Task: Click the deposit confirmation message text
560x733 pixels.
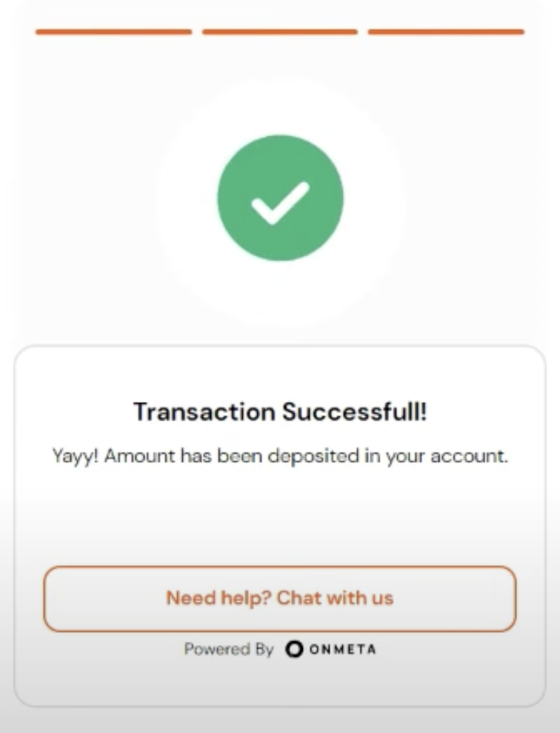Action: pyautogui.click(x=280, y=456)
